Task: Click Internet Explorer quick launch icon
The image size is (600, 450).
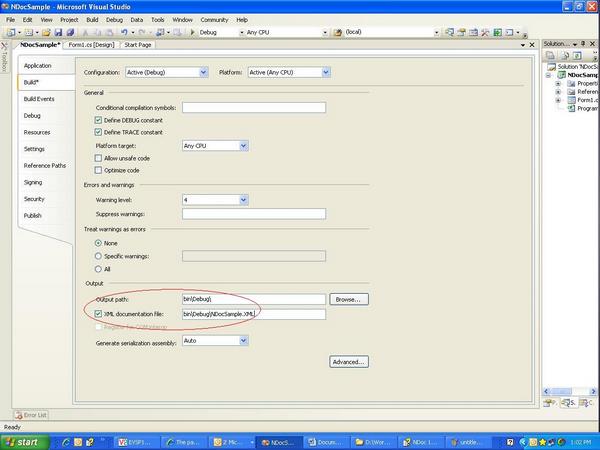Action: pos(66,442)
